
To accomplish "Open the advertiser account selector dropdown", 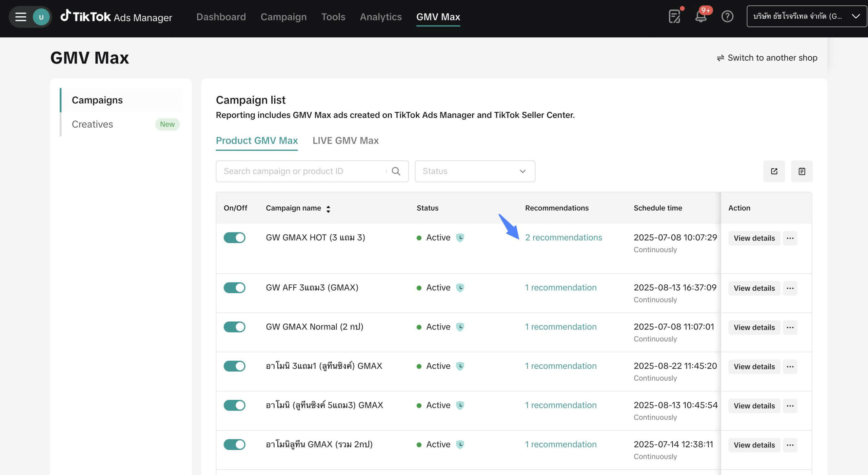I will coord(806,16).
